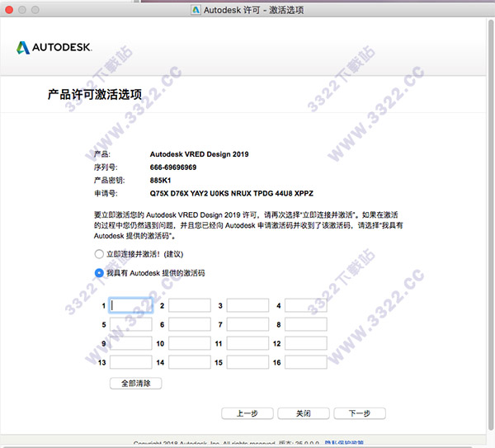Click the serial number 666-69696969
This screenshot has height=448, width=495.
tap(173, 167)
